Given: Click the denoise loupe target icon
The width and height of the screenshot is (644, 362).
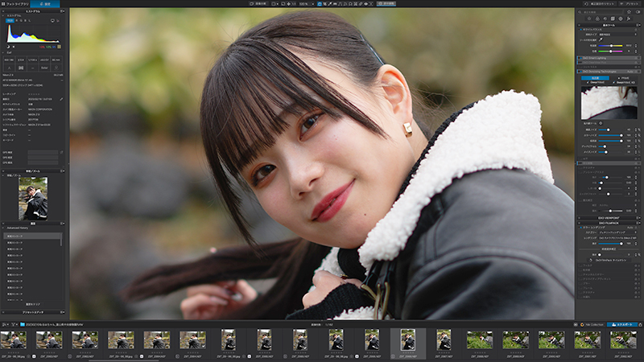Looking at the screenshot, I should (601, 123).
